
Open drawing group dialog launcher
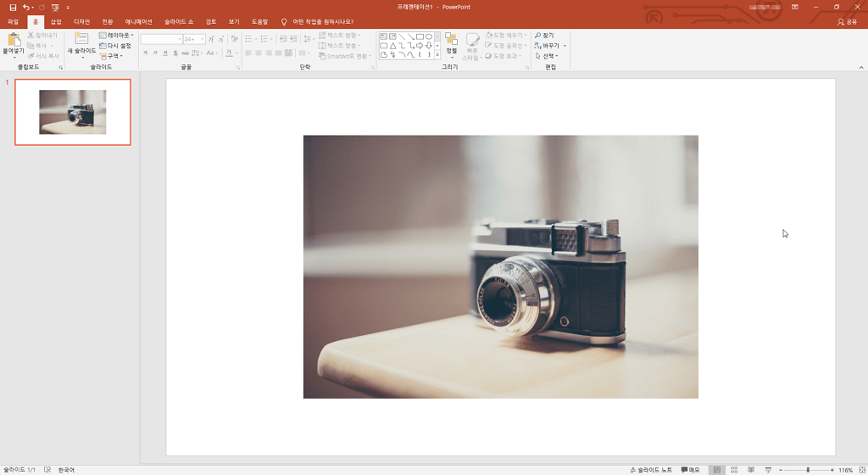(x=526, y=68)
